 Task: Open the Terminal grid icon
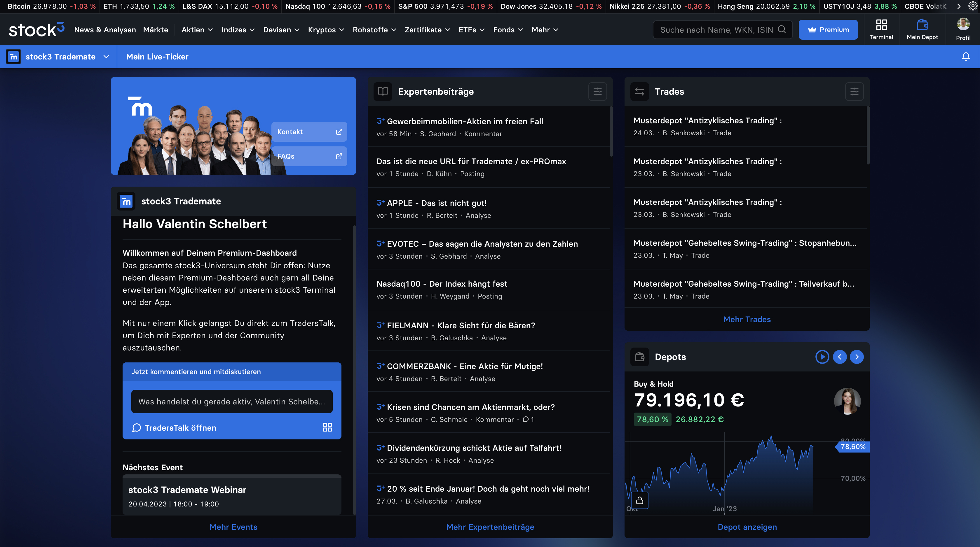pyautogui.click(x=881, y=25)
